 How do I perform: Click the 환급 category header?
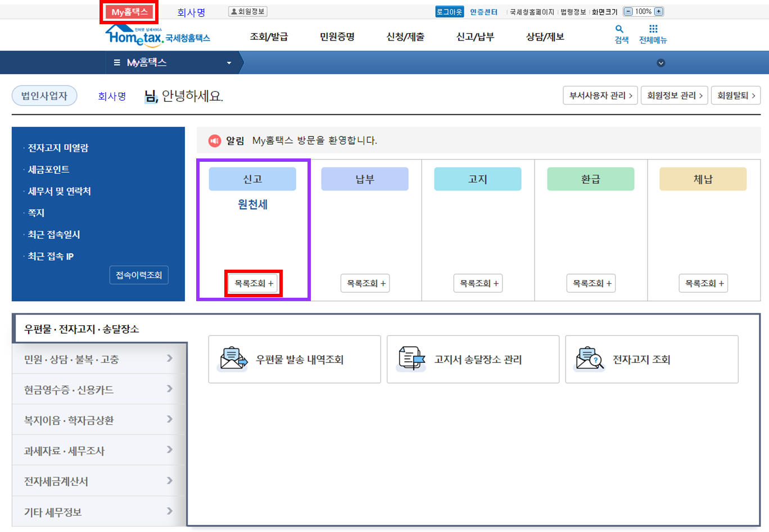click(591, 179)
